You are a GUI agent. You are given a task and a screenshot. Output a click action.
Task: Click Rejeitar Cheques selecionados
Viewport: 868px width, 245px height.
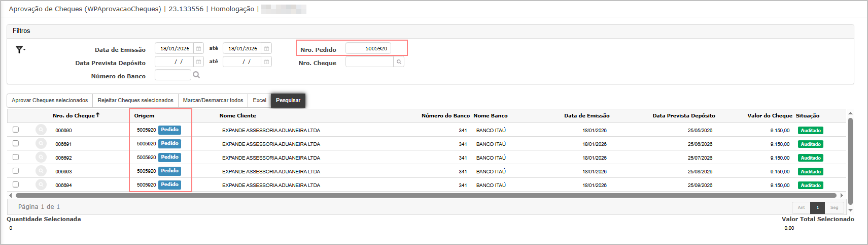(135, 101)
